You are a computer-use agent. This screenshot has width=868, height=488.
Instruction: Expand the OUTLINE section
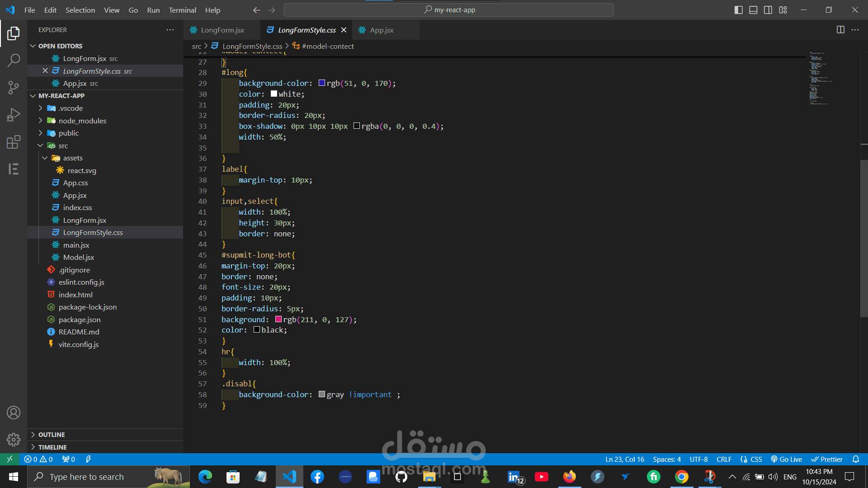52,435
